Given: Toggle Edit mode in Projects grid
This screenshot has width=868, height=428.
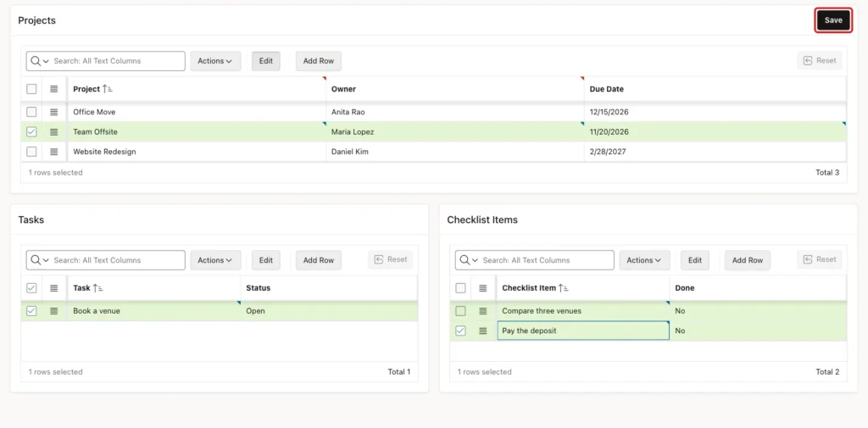Looking at the screenshot, I should click(x=265, y=61).
